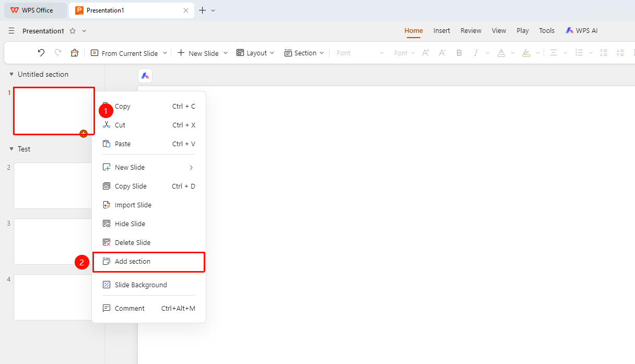Expand the From Current Slide dropdown arrow
This screenshot has width=635, height=364.
pyautogui.click(x=165, y=53)
